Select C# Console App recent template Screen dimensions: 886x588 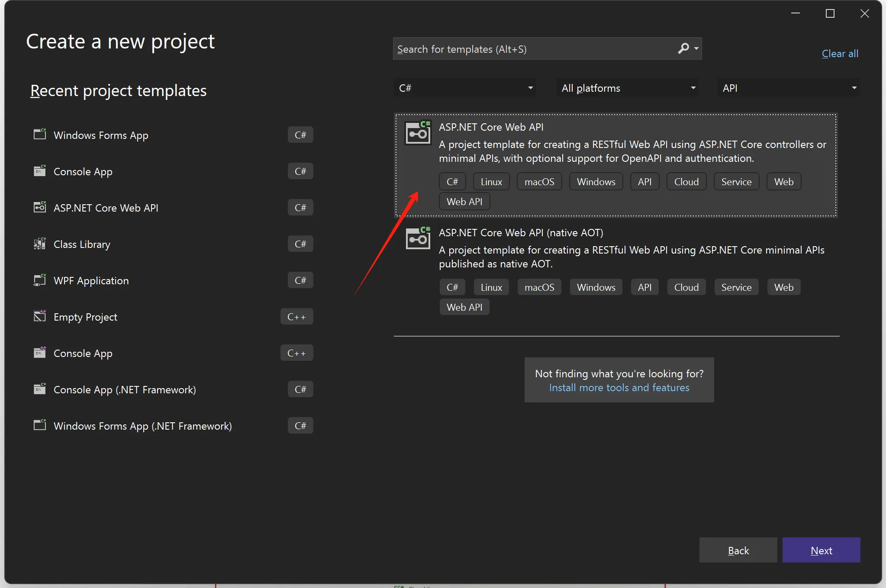(173, 171)
